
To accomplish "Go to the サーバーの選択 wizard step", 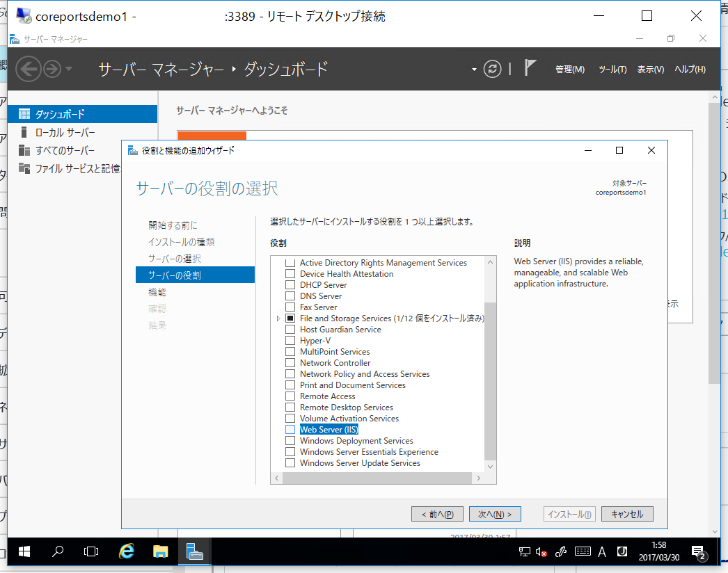I will click(175, 259).
